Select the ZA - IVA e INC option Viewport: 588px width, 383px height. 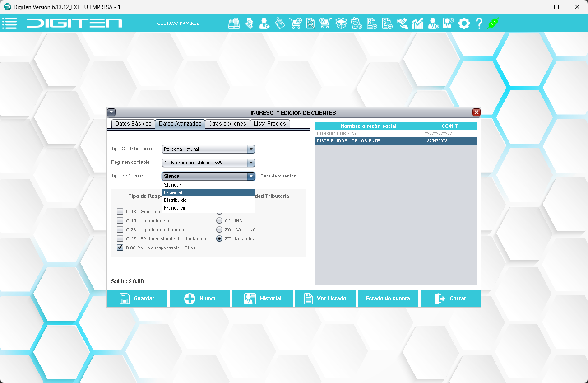coord(219,229)
